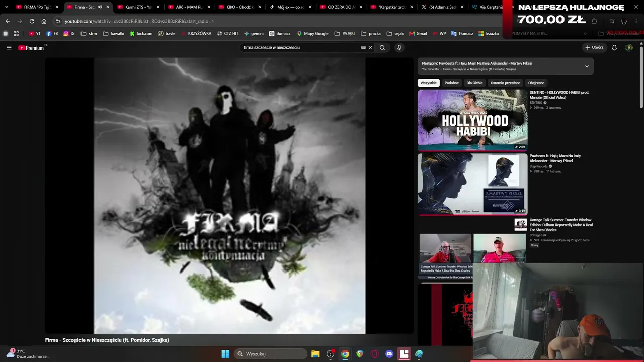The height and width of the screenshot is (362, 644).
Task: Focus the browser address bar URL
Action: pyautogui.click(x=139, y=21)
